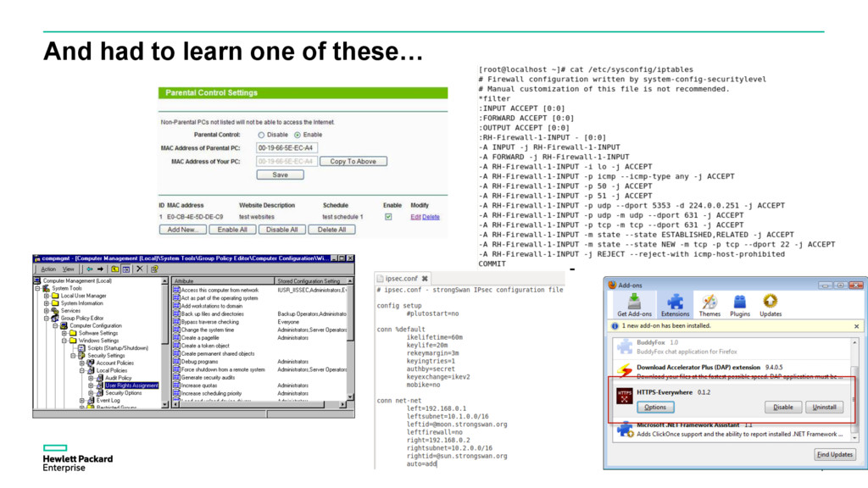This screenshot has height=488, width=868.
Task: Click the info icon in add-on notification bar
Action: point(615,326)
